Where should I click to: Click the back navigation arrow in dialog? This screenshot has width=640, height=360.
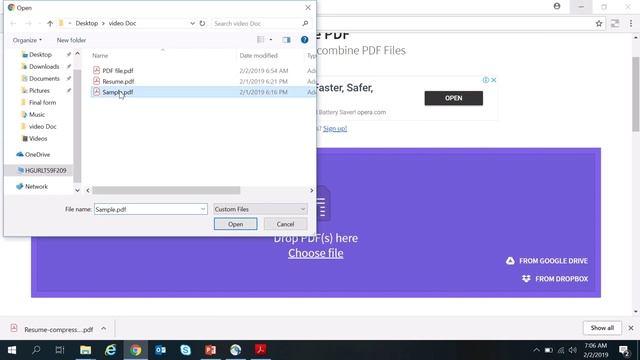13,24
